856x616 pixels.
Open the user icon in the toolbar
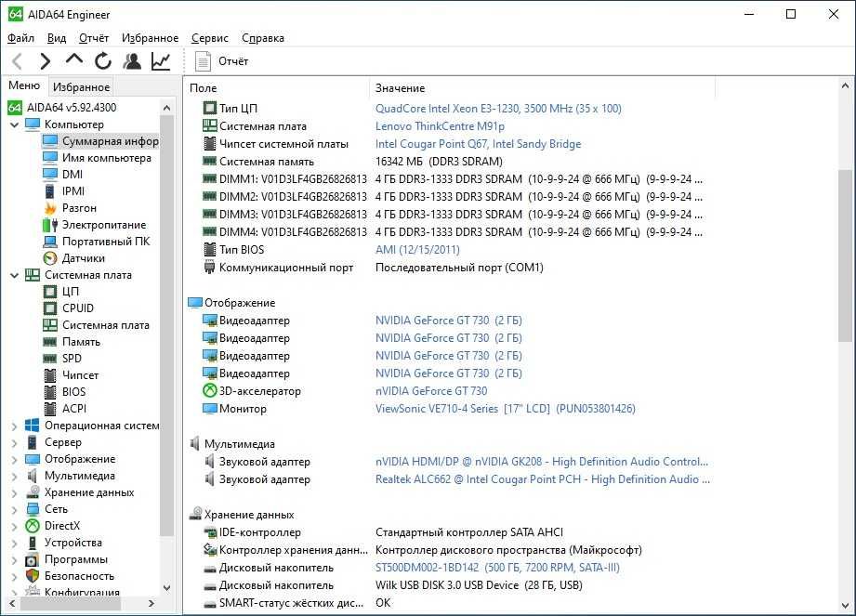tap(132, 61)
